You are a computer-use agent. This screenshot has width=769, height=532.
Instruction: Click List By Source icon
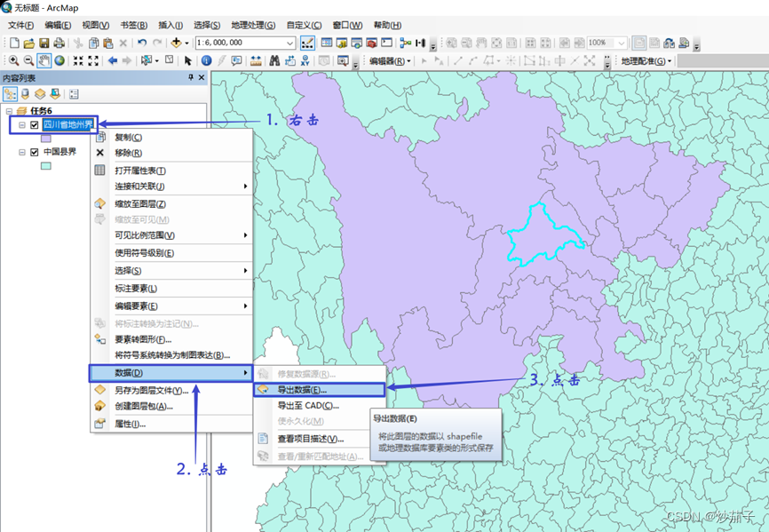(26, 94)
